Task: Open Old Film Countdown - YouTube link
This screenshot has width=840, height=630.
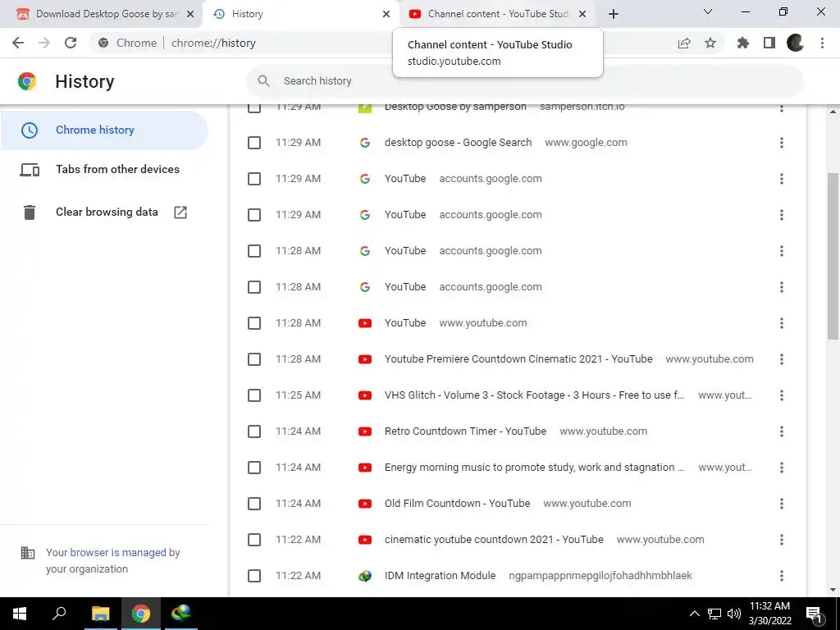Action: pos(457,504)
